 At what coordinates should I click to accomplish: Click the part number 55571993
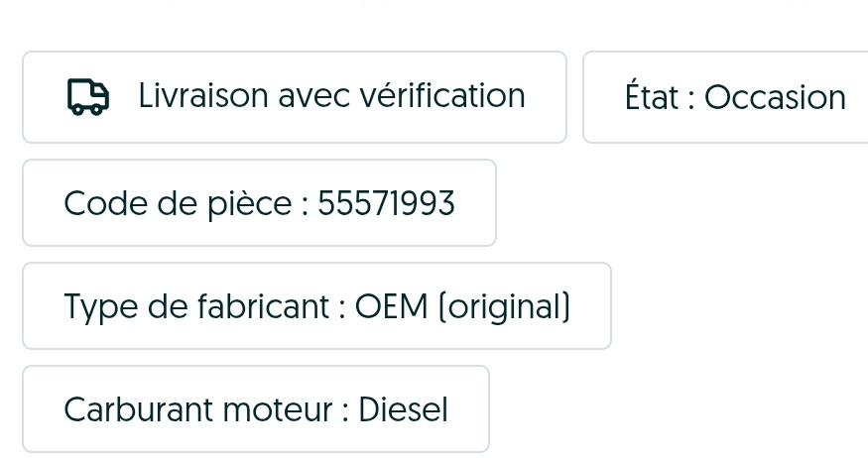pos(387,203)
